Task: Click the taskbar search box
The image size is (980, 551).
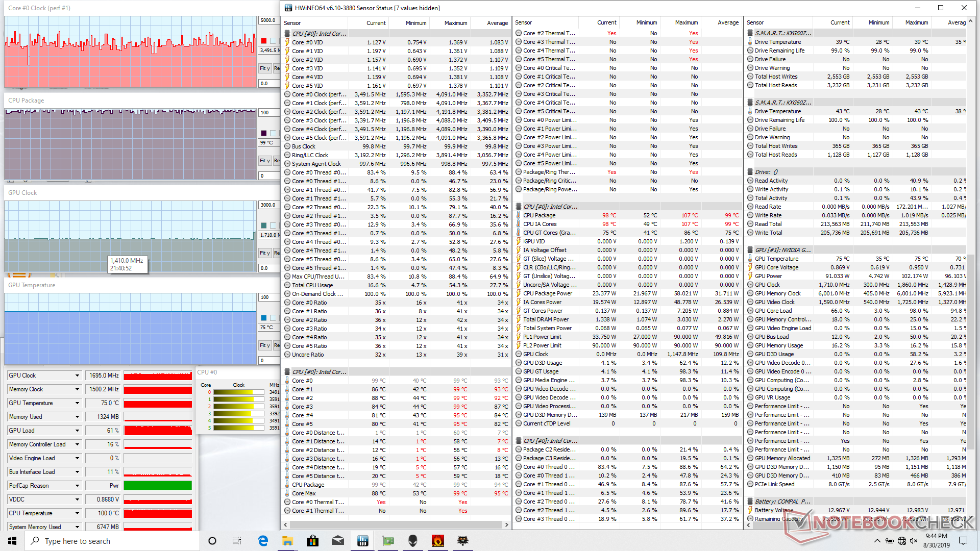Action: point(112,541)
